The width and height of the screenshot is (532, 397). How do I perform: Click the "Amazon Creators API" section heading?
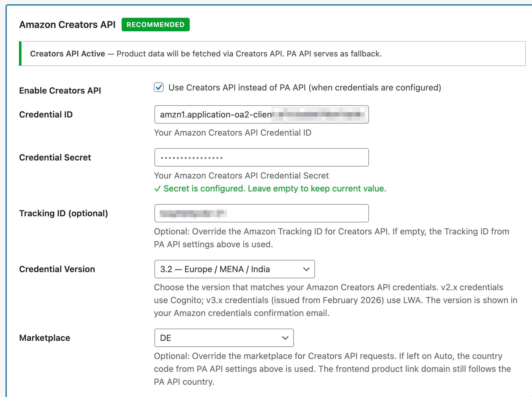pos(67,25)
